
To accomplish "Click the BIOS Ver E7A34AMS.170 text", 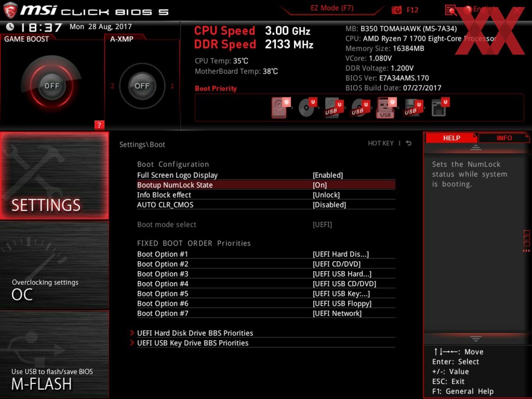I will 387,78.
